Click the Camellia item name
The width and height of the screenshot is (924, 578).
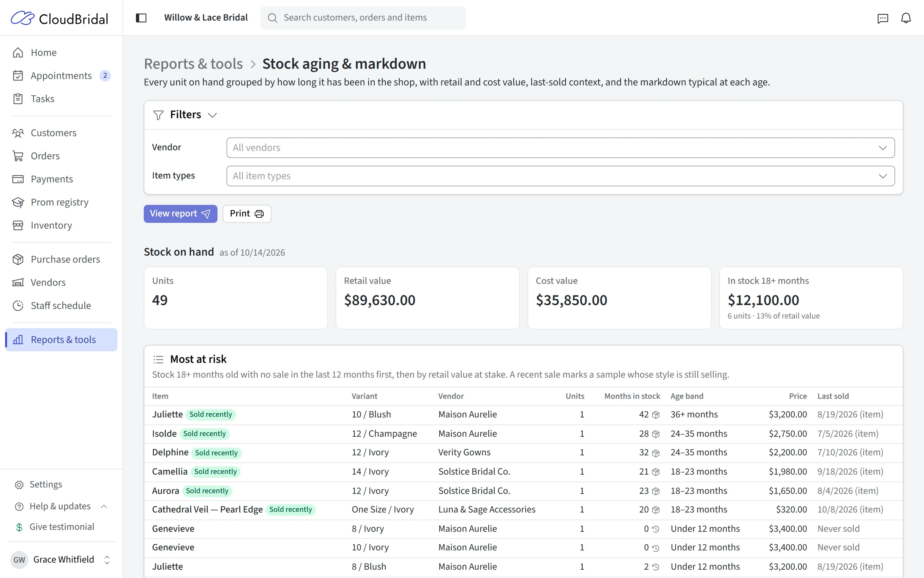click(169, 471)
